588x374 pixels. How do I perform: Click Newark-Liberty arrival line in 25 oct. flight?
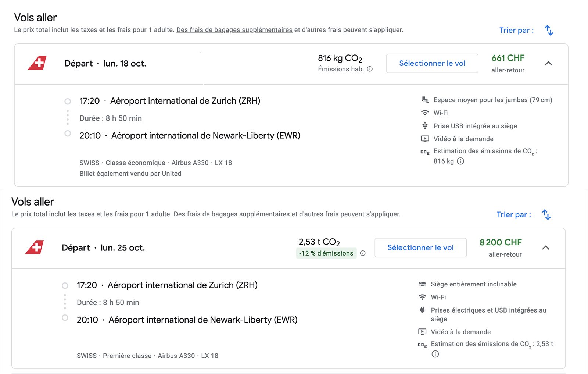pos(187,320)
